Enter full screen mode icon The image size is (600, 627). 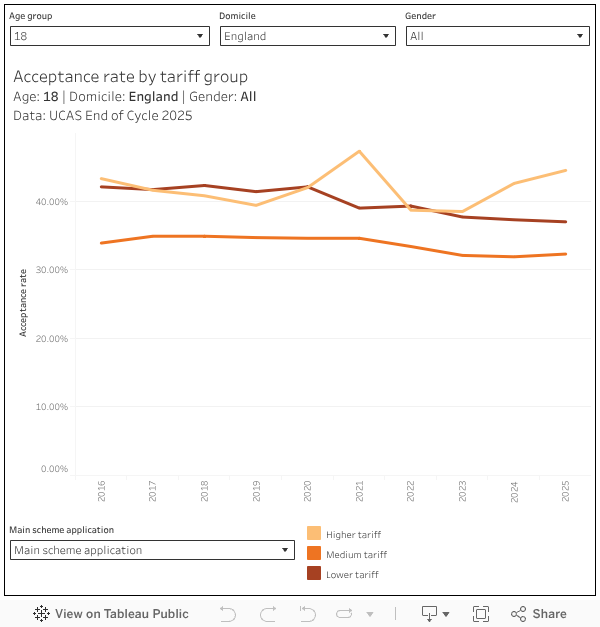pos(481,614)
